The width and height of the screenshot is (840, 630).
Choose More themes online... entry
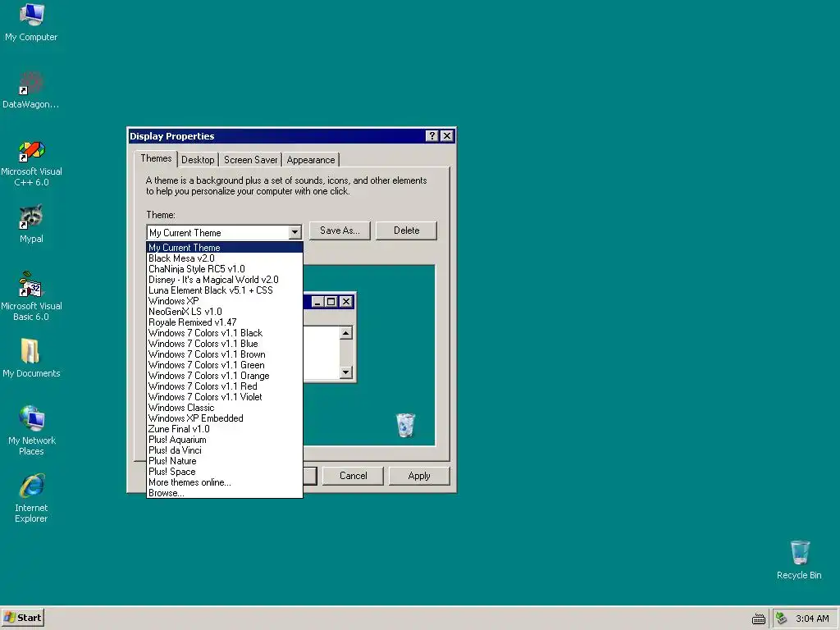coord(225,482)
